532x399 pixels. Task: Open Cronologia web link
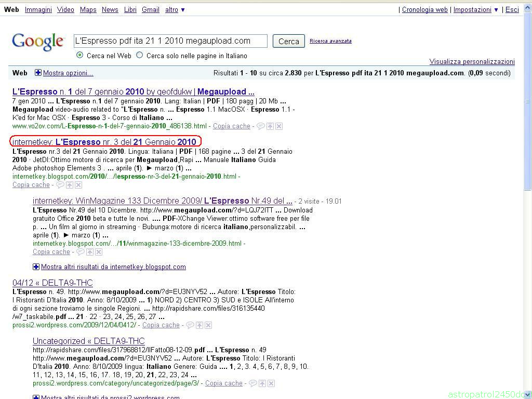425,10
